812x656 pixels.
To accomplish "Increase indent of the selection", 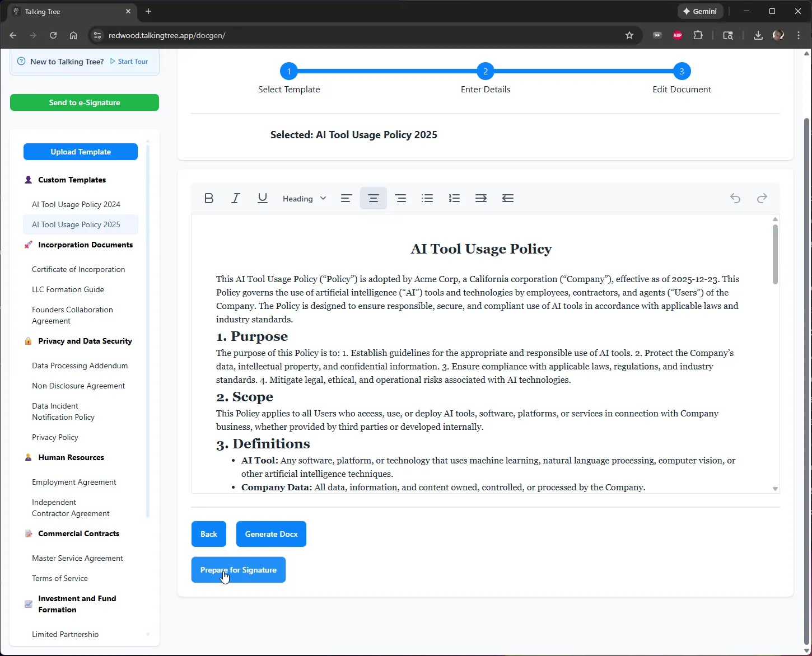I will click(x=481, y=198).
